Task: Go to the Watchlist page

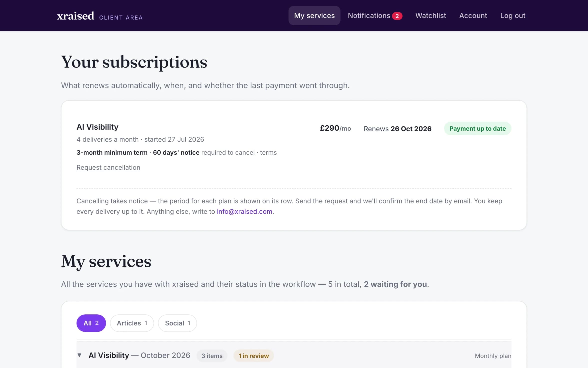Action: [x=430, y=16]
